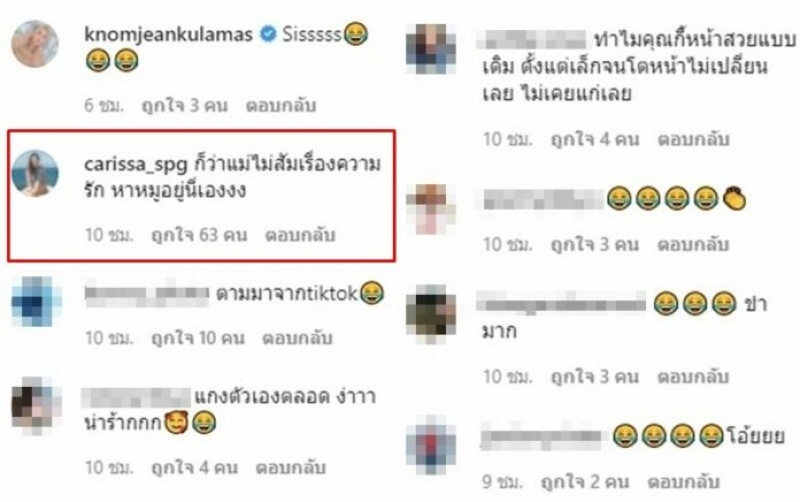The width and height of the screenshot is (800, 502).
Task: Open carissa_spg profile avatar
Action: pos(35,173)
